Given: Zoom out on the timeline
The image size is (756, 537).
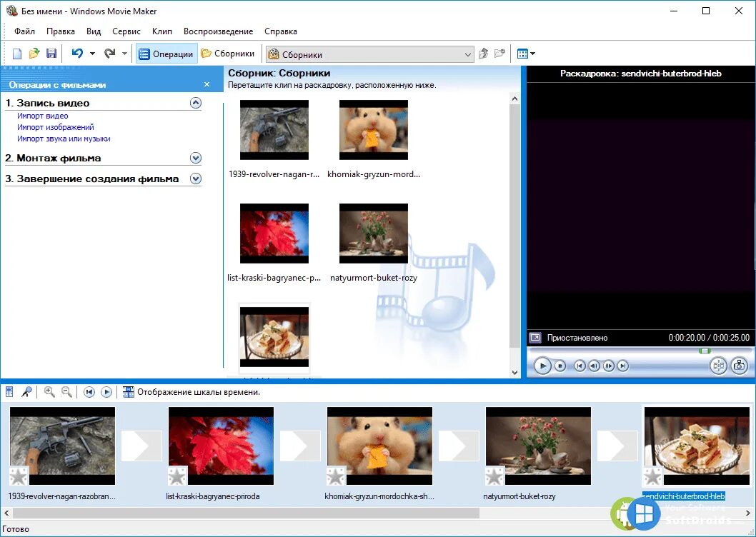Looking at the screenshot, I should (x=66, y=392).
